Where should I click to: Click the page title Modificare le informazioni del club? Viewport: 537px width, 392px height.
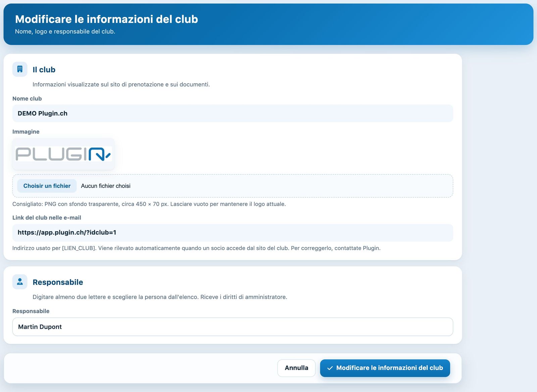click(107, 19)
